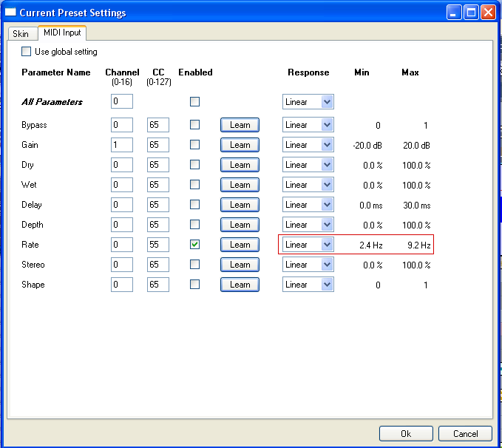Click the window title bar icon
This screenshot has height=448, width=502.
(10, 12)
